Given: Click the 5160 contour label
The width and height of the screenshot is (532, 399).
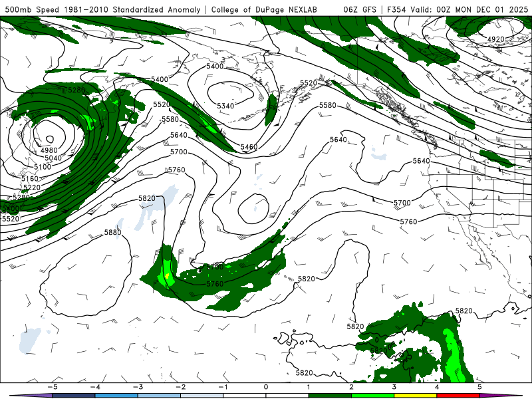Looking at the screenshot, I should coord(30,179).
